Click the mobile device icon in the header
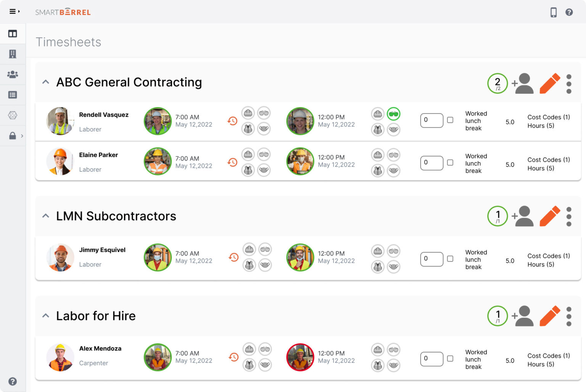The height and width of the screenshot is (392, 586). click(554, 12)
